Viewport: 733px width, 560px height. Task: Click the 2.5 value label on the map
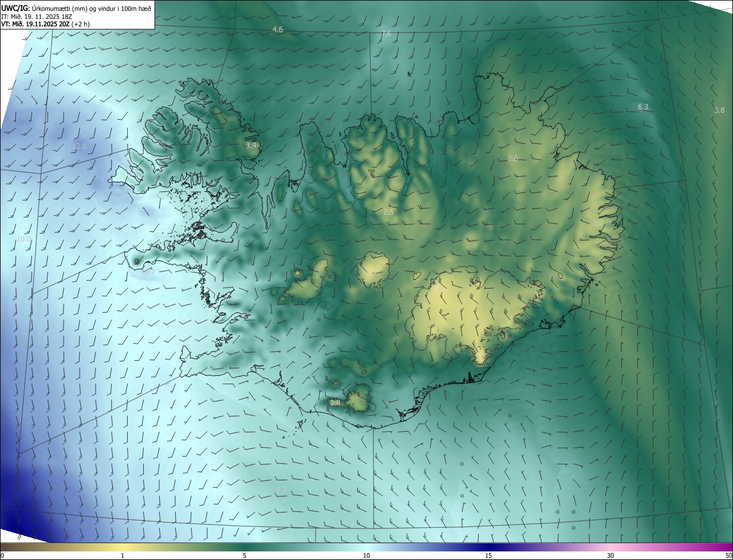click(388, 212)
